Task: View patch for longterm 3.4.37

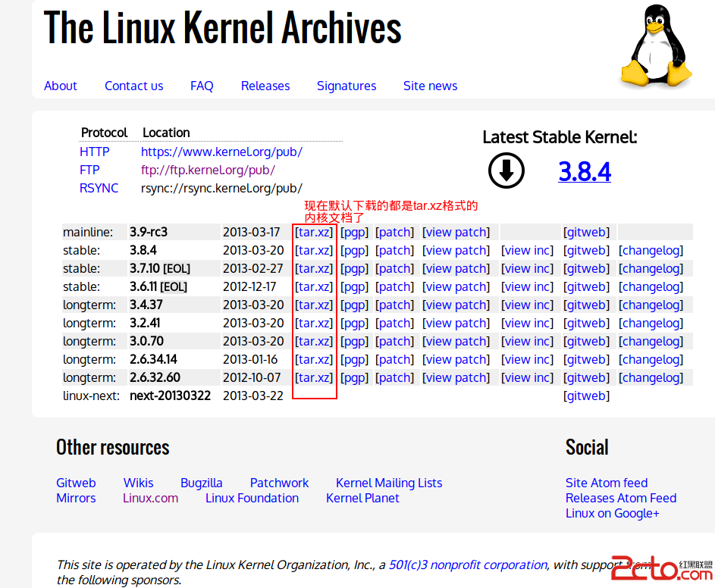Action: [456, 305]
